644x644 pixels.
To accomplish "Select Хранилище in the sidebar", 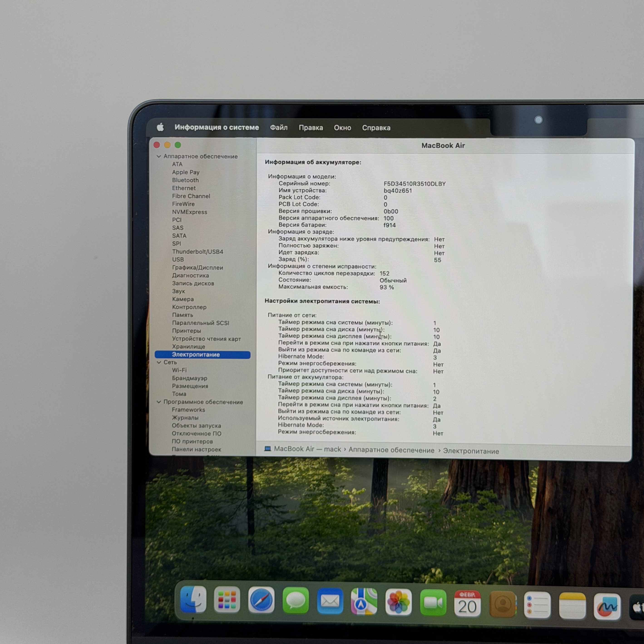I will coord(189,347).
